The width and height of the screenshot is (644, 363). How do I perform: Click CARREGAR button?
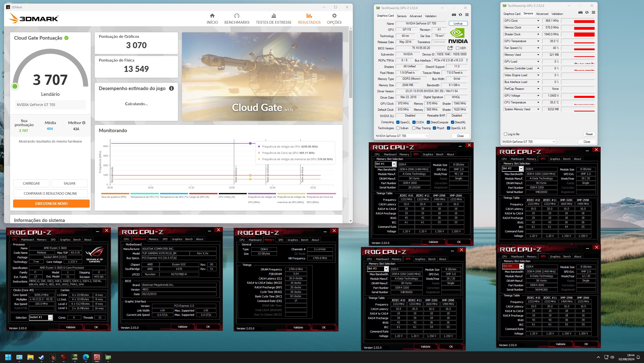click(x=31, y=183)
